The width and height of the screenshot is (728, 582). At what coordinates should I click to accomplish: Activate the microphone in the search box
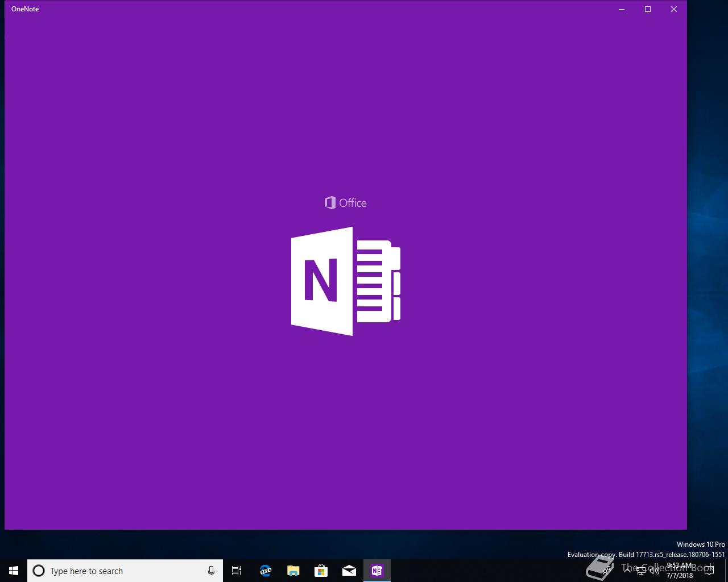click(x=211, y=571)
